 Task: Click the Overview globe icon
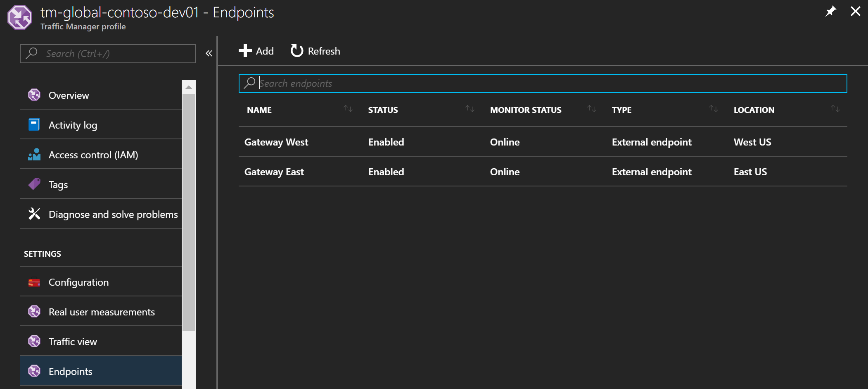[34, 95]
